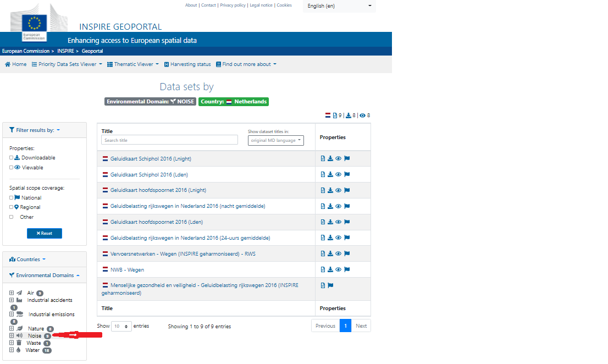
Task: Enable the Viewable filter checkbox
Action: click(x=11, y=168)
